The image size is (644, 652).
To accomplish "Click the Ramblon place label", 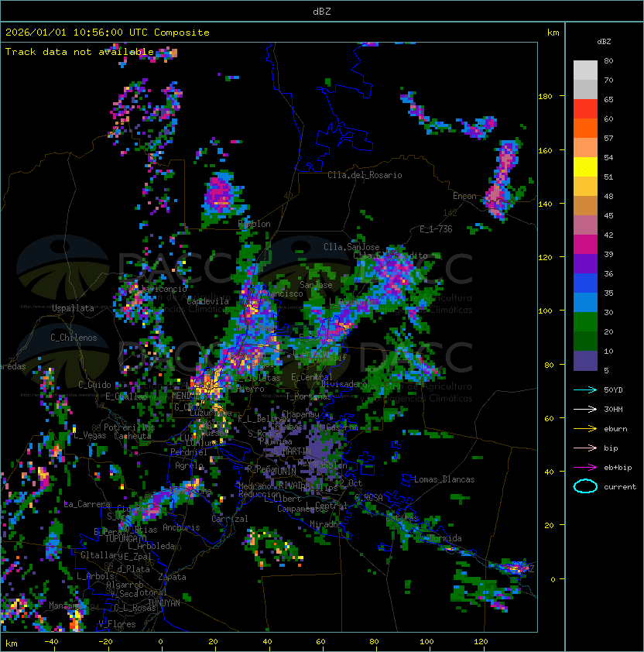I will 254,224.
